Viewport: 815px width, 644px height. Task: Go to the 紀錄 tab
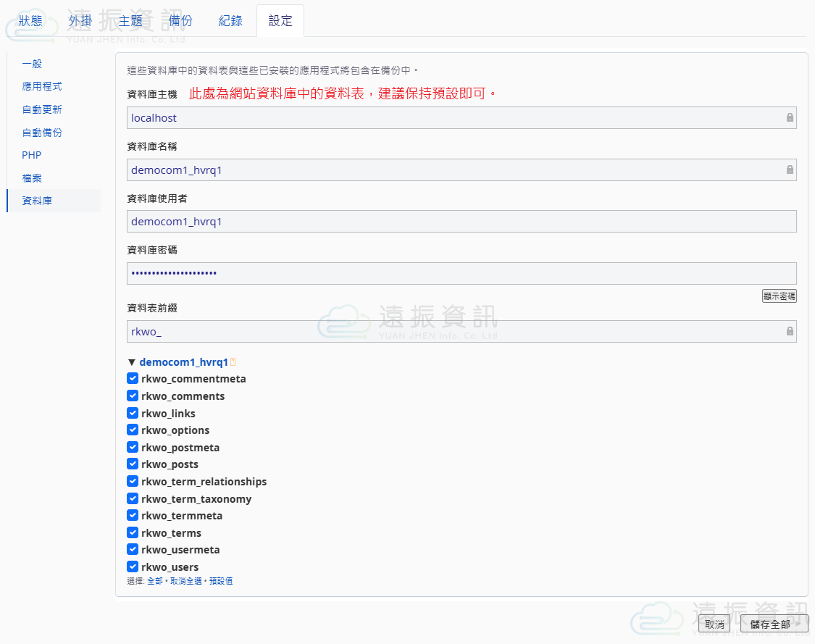pos(230,21)
